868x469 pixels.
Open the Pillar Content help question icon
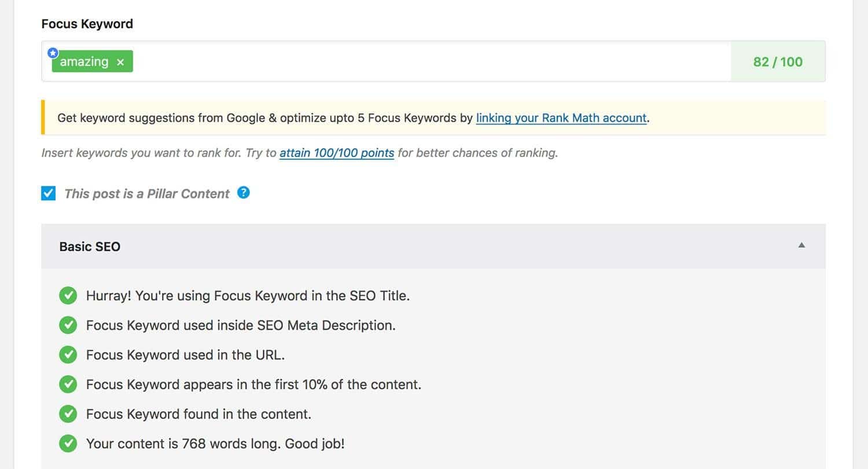(244, 193)
